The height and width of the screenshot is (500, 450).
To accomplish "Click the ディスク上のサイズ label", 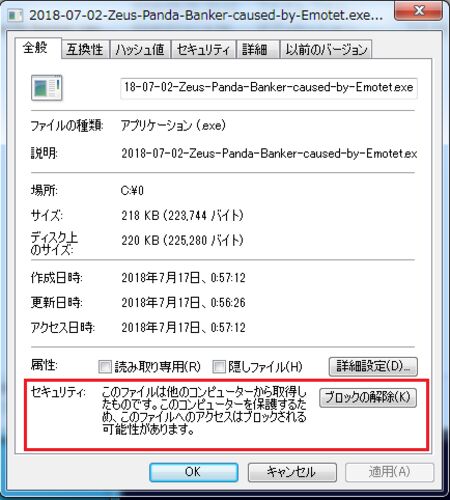I will [54, 244].
